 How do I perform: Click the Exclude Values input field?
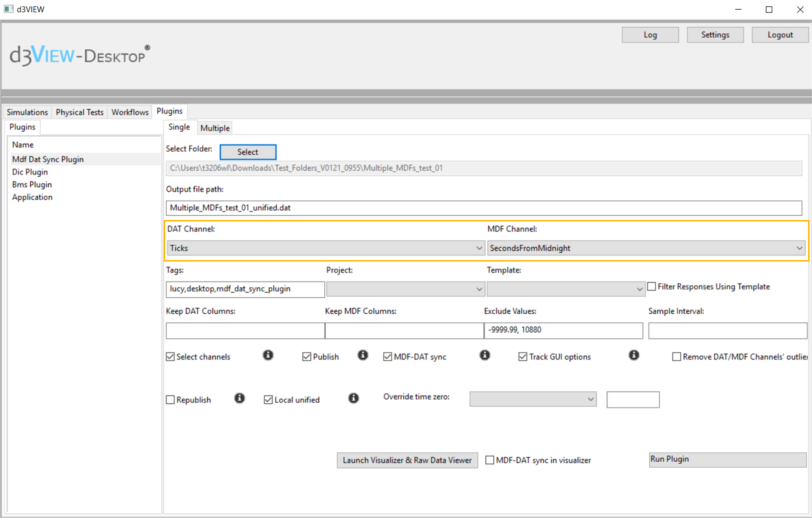tap(563, 330)
